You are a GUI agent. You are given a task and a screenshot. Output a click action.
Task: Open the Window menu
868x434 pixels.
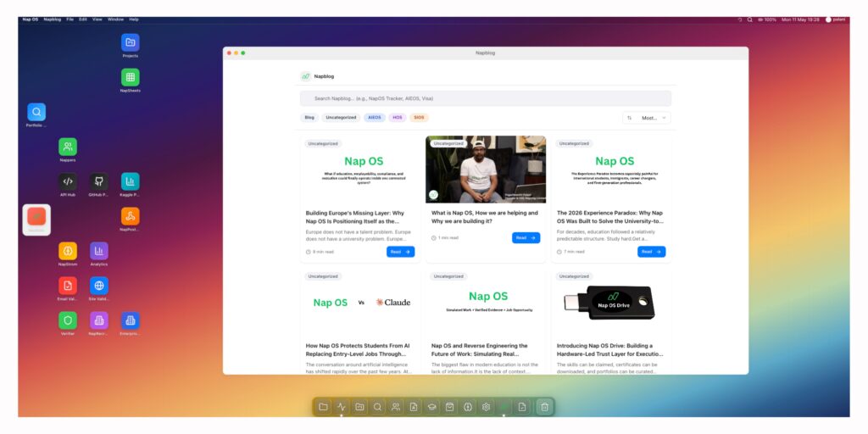pyautogui.click(x=115, y=19)
